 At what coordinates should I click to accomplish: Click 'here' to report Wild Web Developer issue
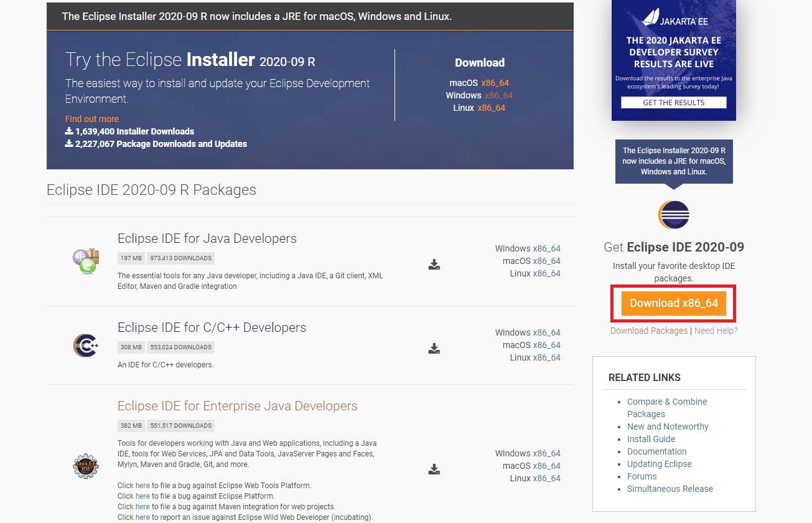tap(142, 517)
